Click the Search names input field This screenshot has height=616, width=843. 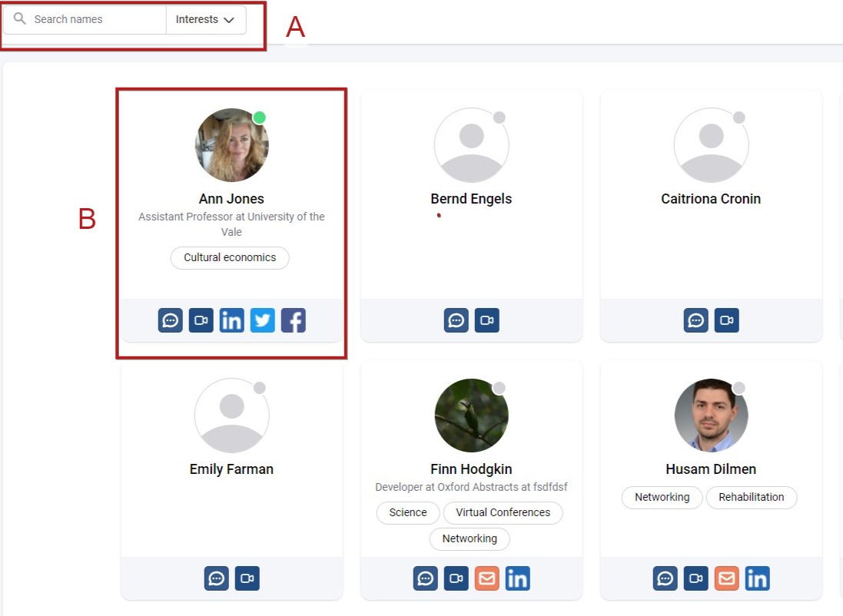[85, 19]
